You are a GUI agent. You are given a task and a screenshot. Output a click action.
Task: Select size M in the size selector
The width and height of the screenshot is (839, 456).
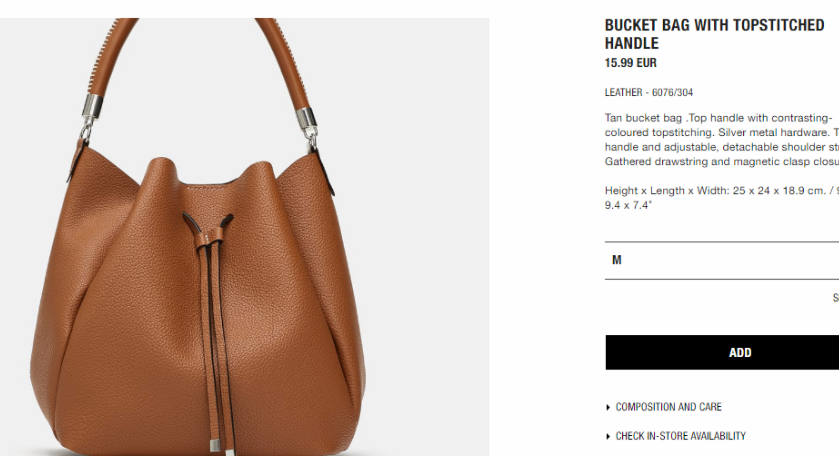[722, 260]
